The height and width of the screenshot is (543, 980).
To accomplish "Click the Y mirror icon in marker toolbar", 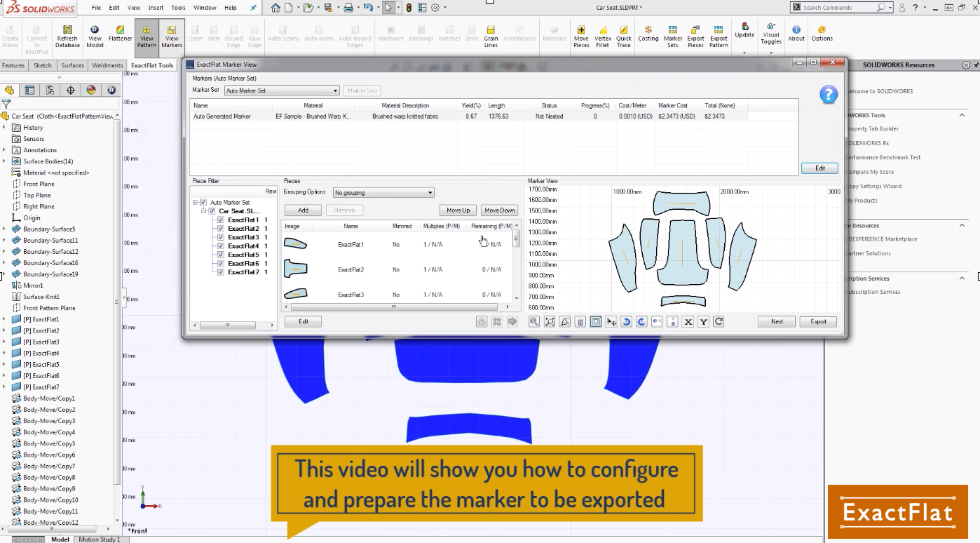I will coord(703,321).
